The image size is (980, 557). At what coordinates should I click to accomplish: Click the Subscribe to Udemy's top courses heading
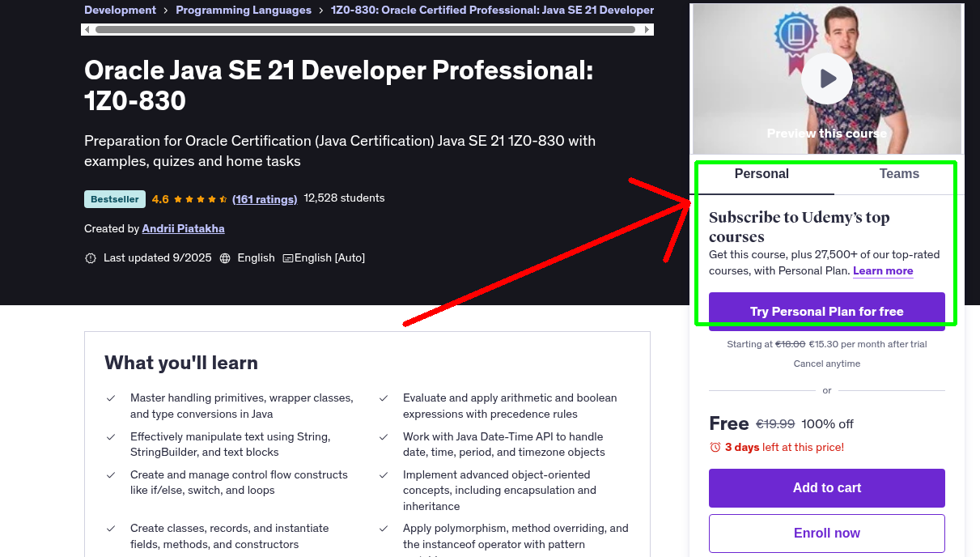click(800, 227)
